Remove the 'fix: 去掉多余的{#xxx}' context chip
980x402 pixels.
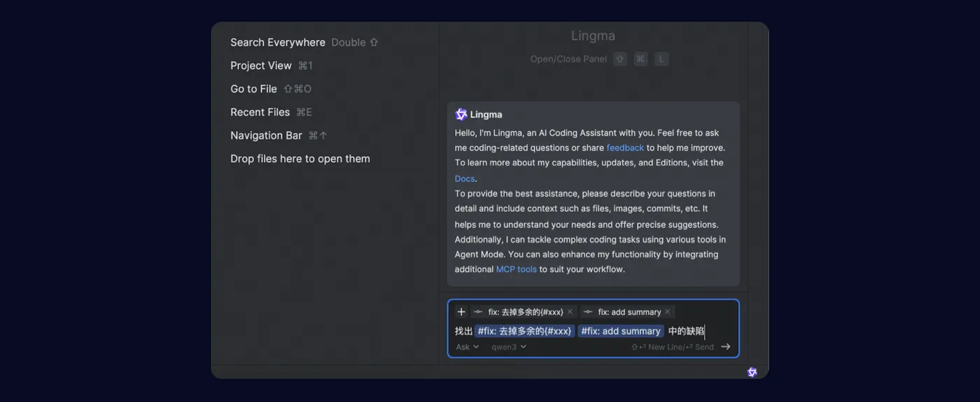pos(570,312)
